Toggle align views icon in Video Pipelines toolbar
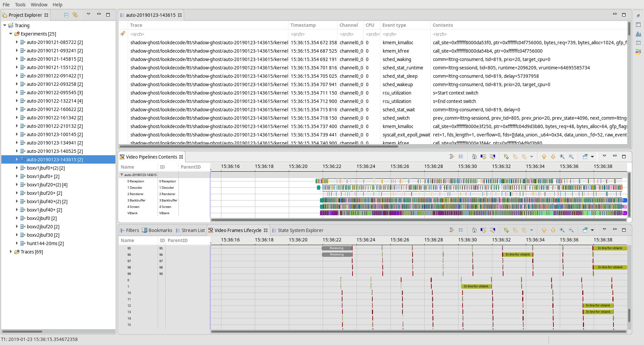Screen dimensions: 644x345 click(x=451, y=157)
